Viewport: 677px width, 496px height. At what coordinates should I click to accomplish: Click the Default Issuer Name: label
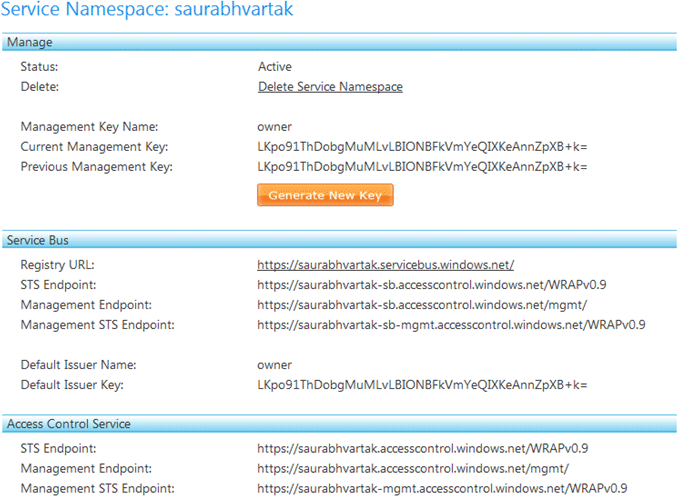click(79, 365)
